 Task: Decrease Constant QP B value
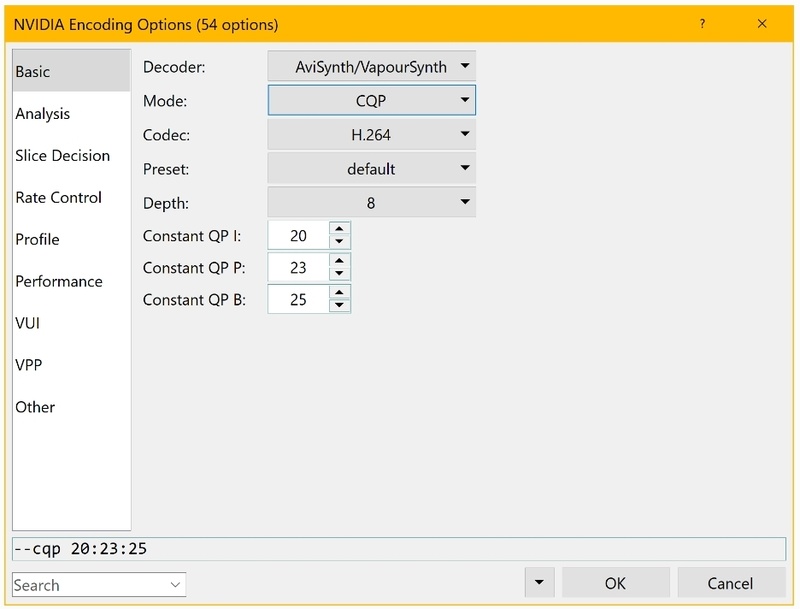[340, 305]
